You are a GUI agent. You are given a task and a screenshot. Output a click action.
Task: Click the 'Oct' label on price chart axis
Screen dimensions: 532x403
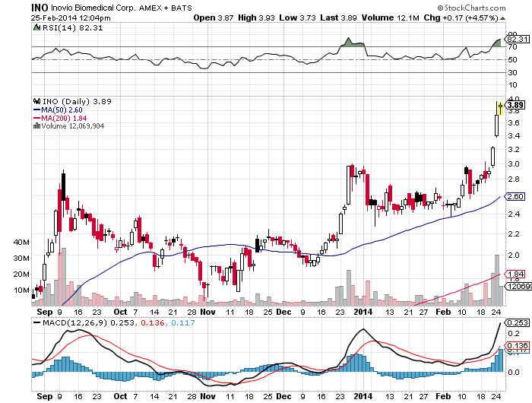click(120, 312)
